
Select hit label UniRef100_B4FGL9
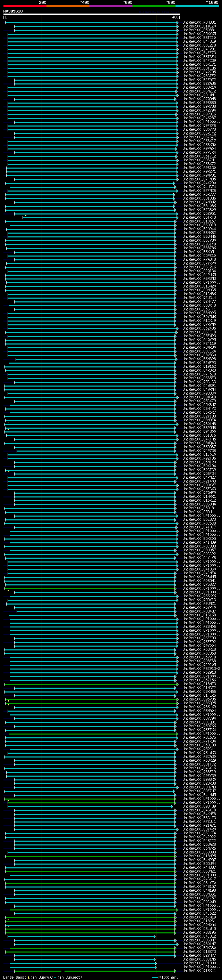[x=199, y=41]
